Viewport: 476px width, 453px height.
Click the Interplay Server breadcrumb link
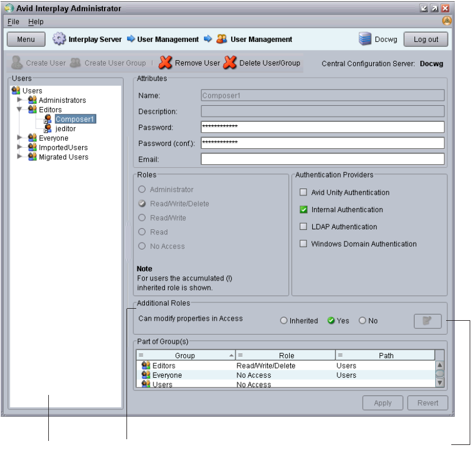pos(95,39)
